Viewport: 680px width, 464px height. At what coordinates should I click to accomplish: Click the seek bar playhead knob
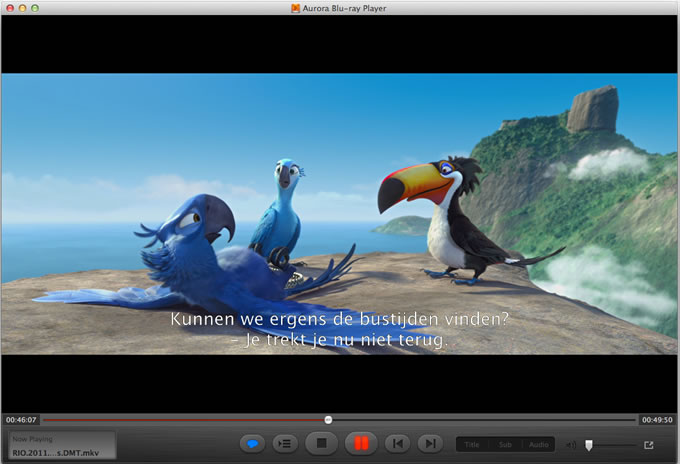328,420
